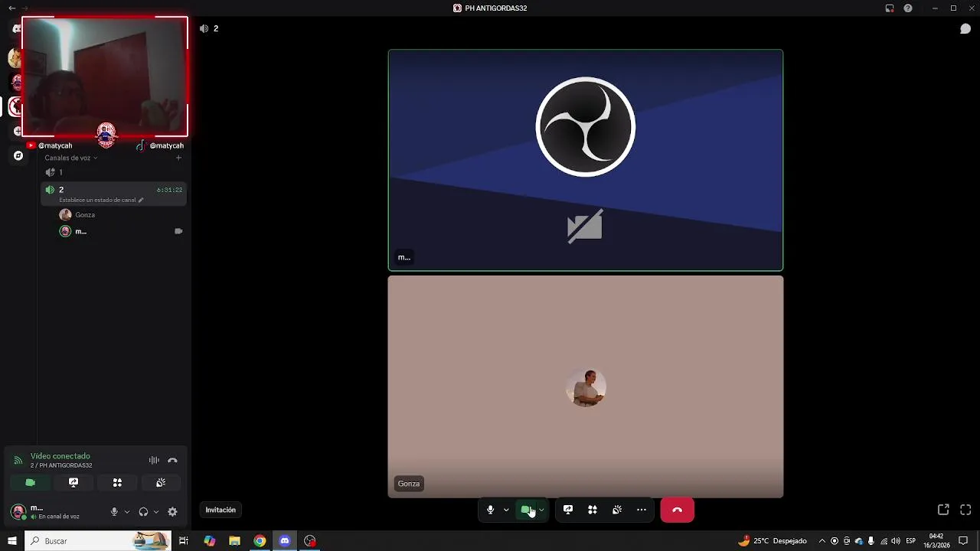Viewport: 980px width, 551px height.
Task: Select the OBS video tile of m...
Action: pyautogui.click(x=586, y=160)
